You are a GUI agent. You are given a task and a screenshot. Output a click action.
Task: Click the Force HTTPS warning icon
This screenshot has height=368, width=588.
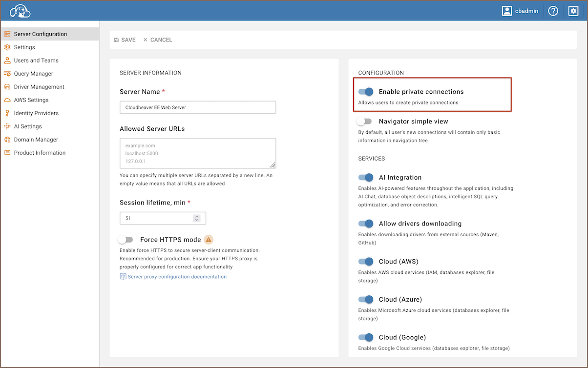(x=209, y=240)
